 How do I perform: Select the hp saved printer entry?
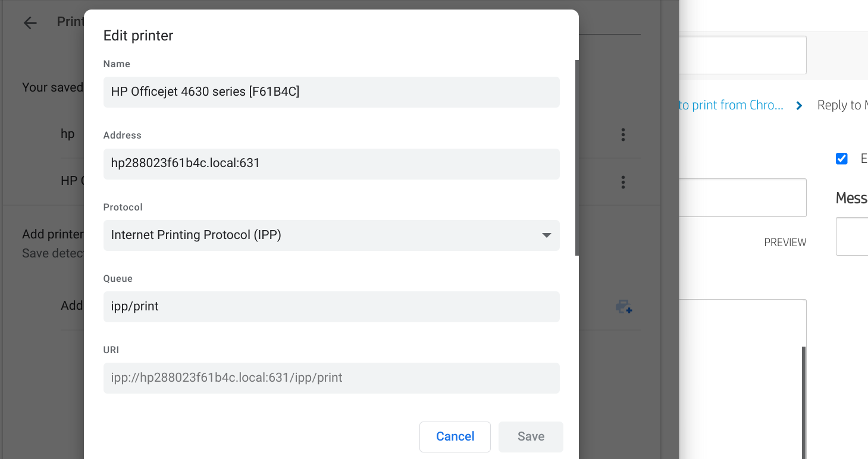coord(68,134)
